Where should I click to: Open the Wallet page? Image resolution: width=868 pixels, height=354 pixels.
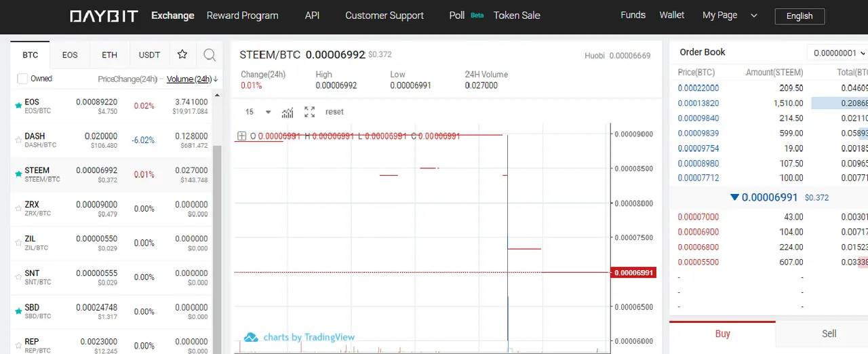[672, 15]
